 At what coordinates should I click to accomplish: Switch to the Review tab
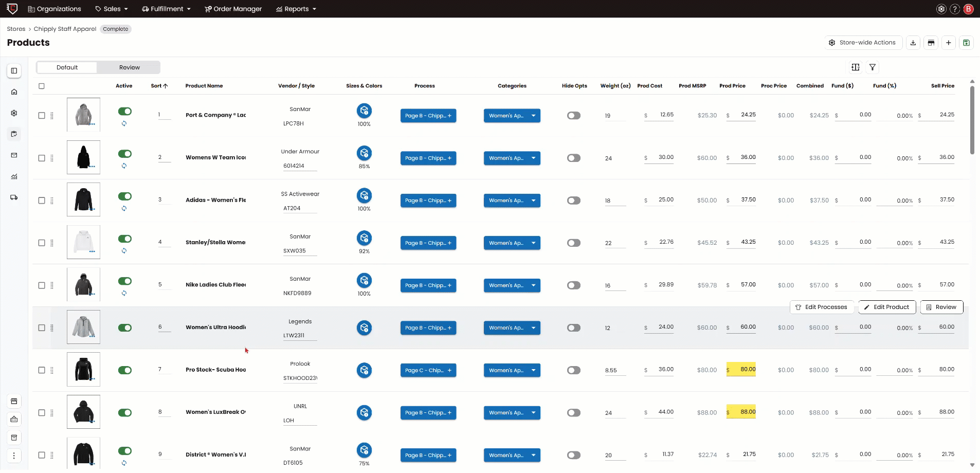(x=130, y=67)
